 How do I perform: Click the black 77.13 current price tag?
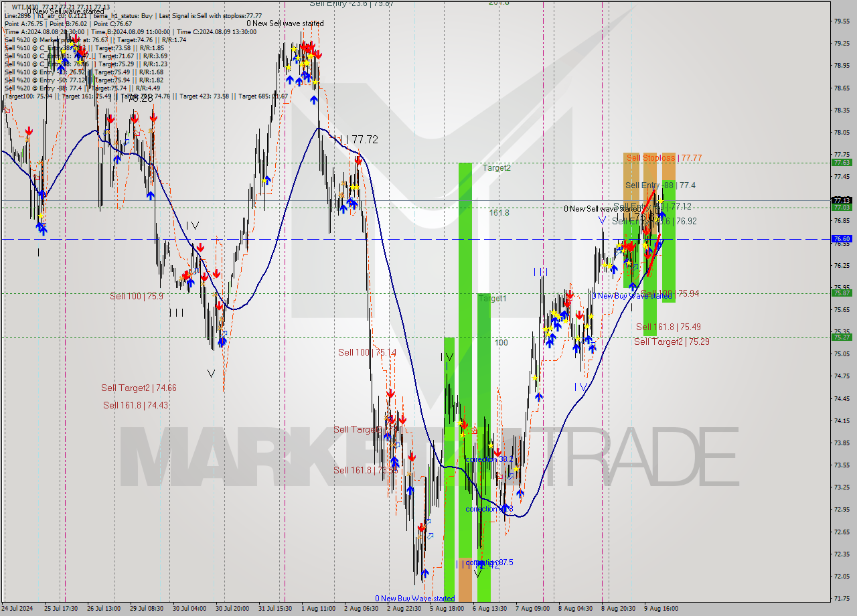[842, 200]
